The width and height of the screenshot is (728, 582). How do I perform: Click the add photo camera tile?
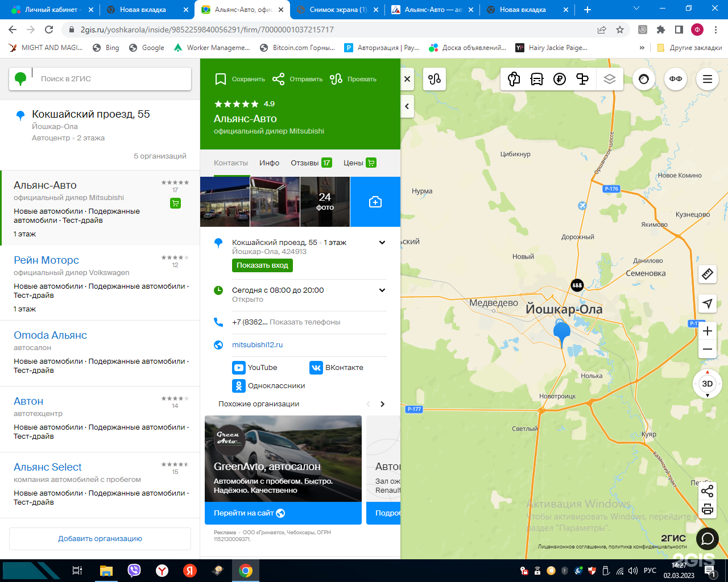pyautogui.click(x=375, y=202)
